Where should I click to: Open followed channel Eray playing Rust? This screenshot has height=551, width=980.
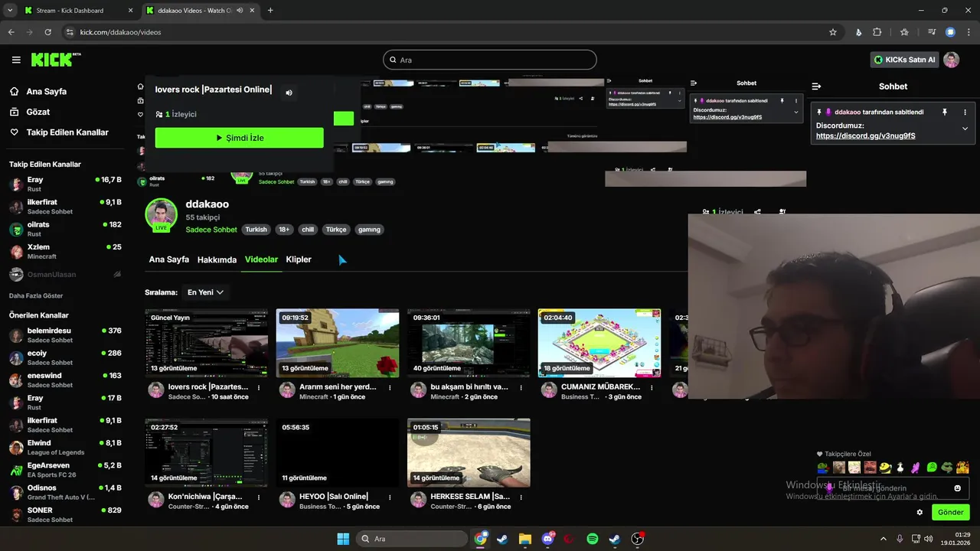[x=65, y=184]
